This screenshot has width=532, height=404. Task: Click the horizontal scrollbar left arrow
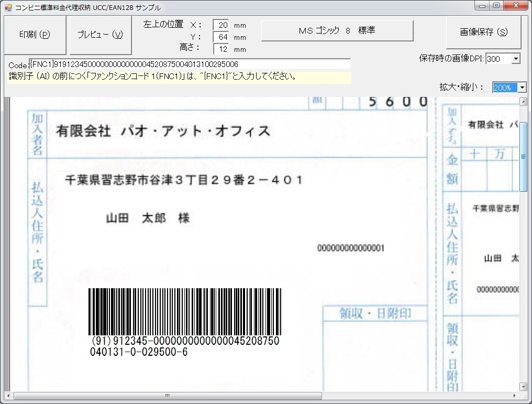[8, 396]
